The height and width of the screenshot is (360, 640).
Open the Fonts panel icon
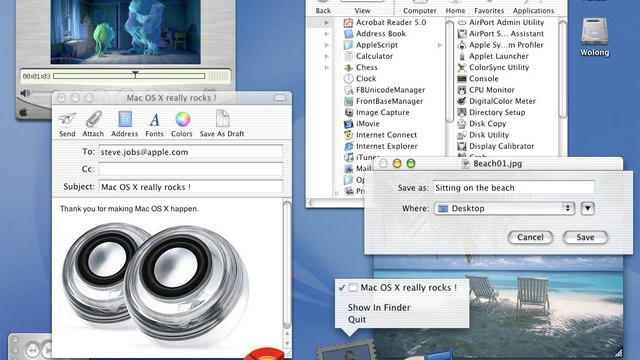pos(154,120)
